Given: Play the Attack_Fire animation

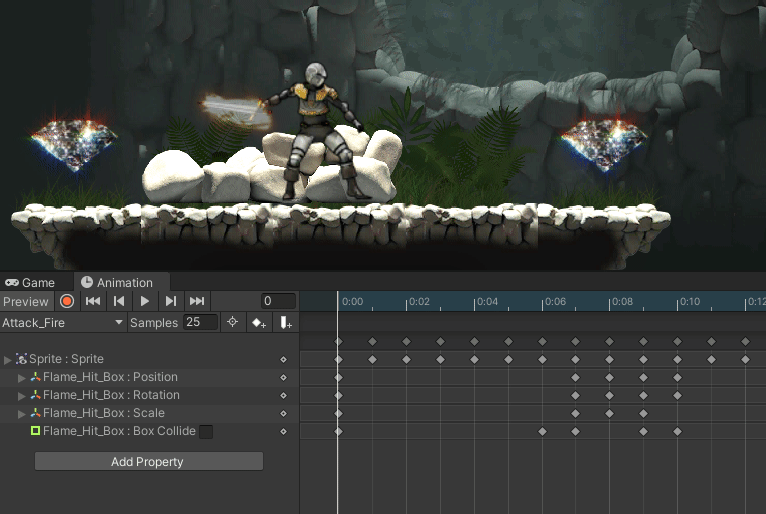Looking at the screenshot, I should (x=145, y=301).
